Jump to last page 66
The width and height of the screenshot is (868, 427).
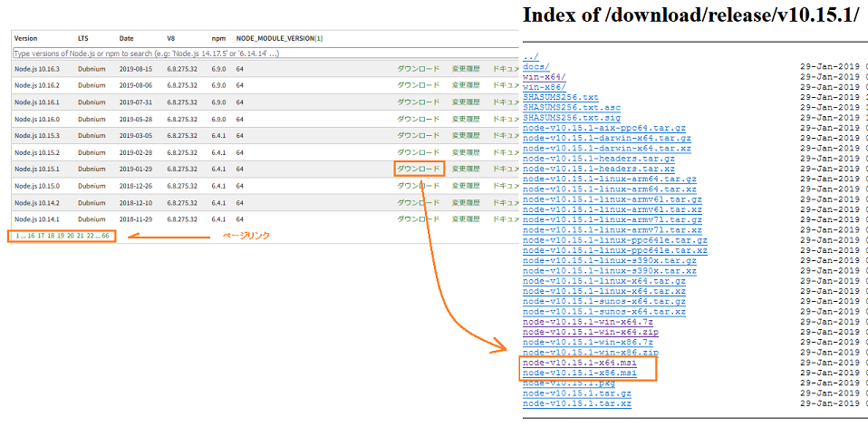(105, 236)
